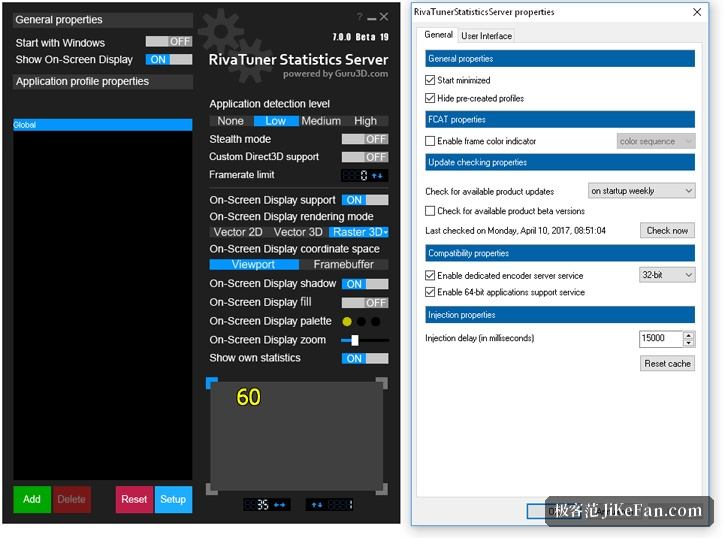This screenshot has height=538, width=725.
Task: Open the on startup weekly dropdown
Action: (x=641, y=191)
